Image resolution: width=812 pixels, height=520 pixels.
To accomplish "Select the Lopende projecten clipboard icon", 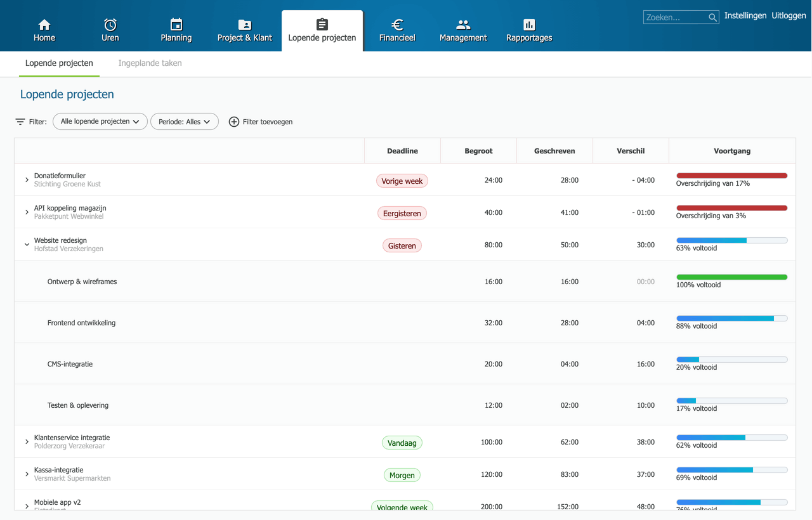I will [322, 24].
